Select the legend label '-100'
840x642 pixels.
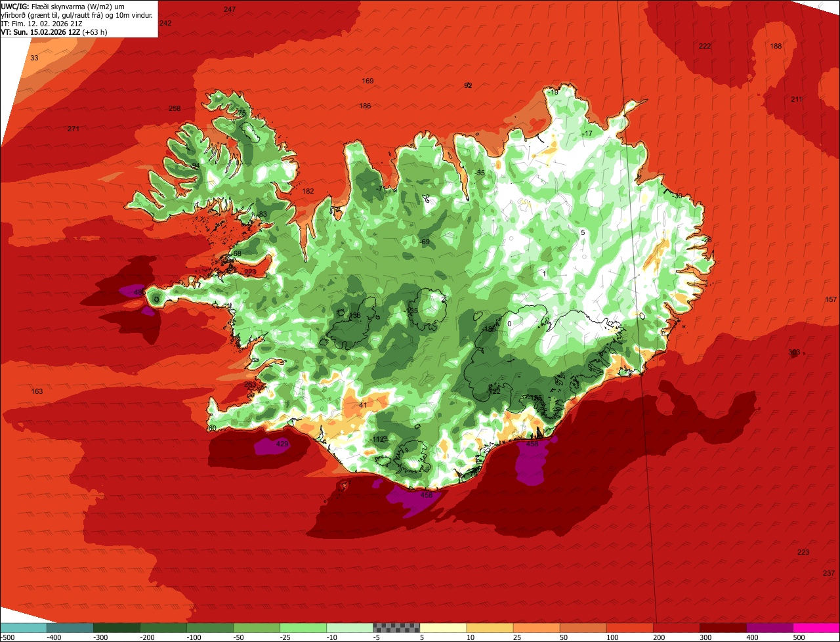[194, 637]
